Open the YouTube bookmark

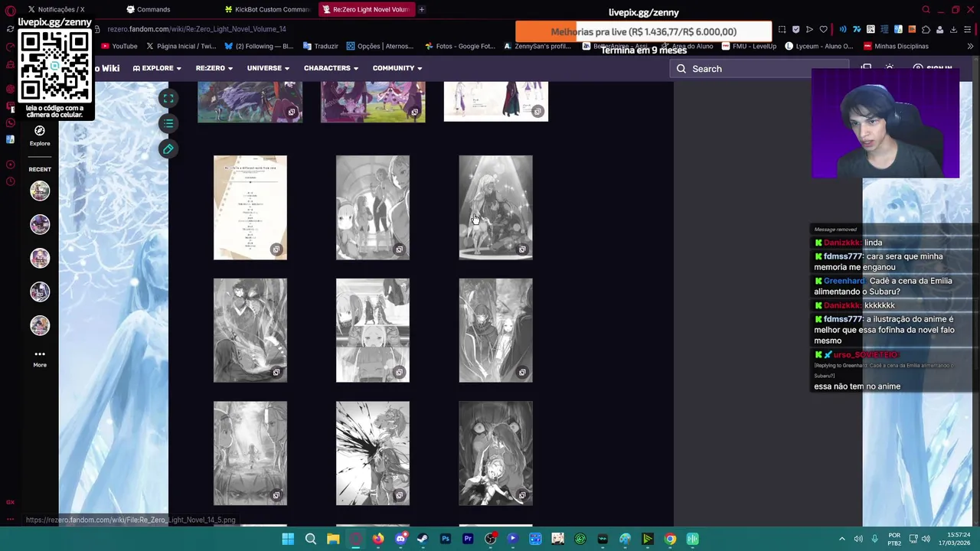click(119, 46)
